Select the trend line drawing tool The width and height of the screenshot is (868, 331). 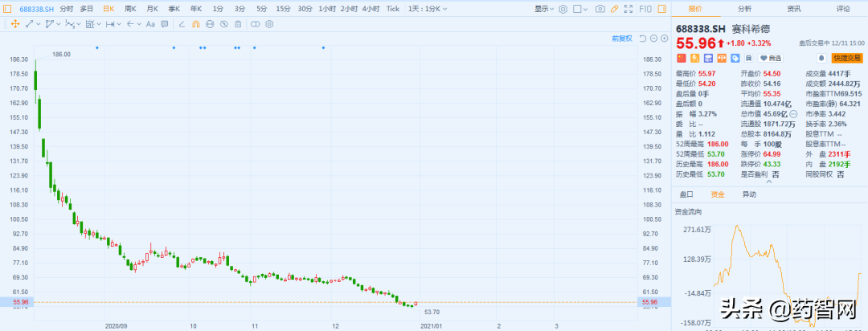[30, 24]
